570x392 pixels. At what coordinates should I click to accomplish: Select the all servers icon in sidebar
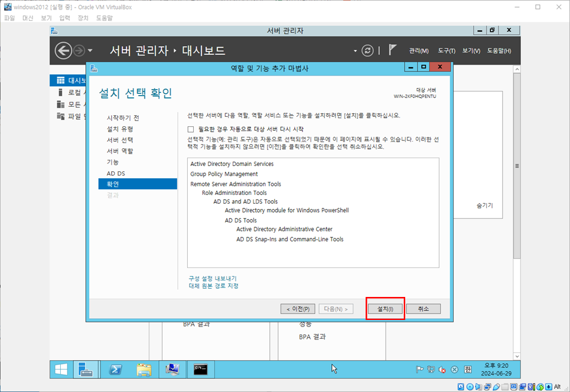[61, 104]
